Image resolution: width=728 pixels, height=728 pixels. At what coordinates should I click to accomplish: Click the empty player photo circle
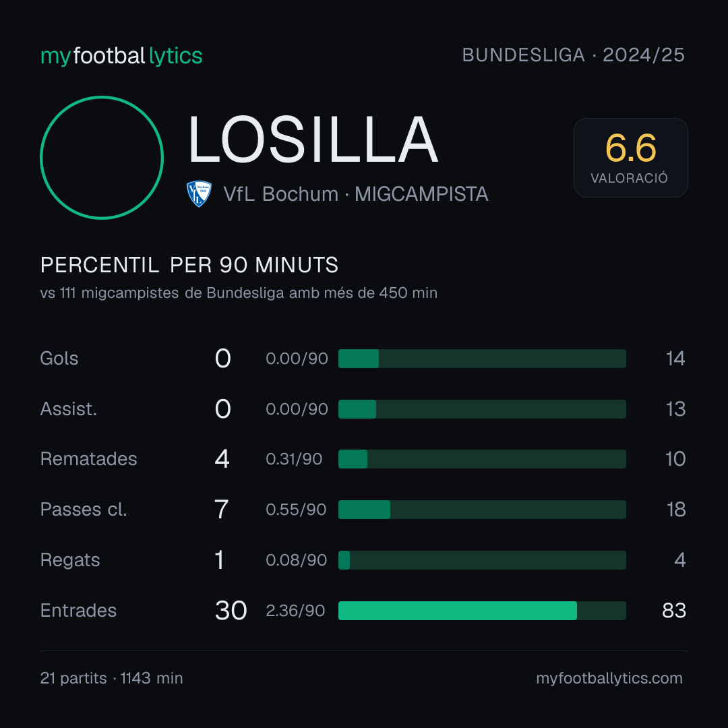click(x=102, y=158)
